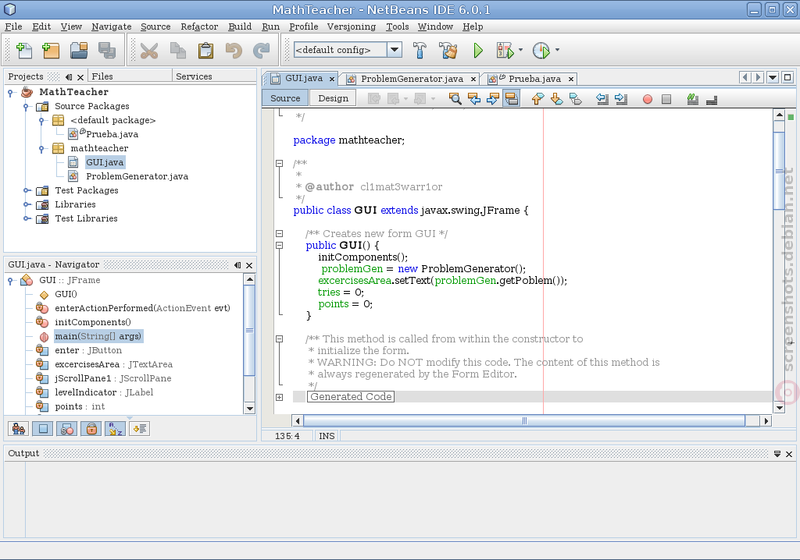
Task: Collapse the Source Packages node
Action: pyautogui.click(x=26, y=106)
